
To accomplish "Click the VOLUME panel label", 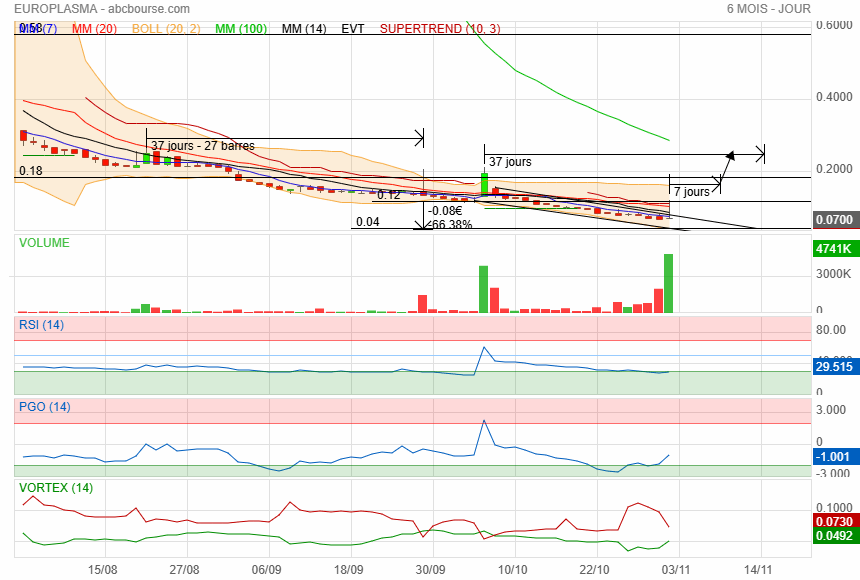I will point(44,243).
